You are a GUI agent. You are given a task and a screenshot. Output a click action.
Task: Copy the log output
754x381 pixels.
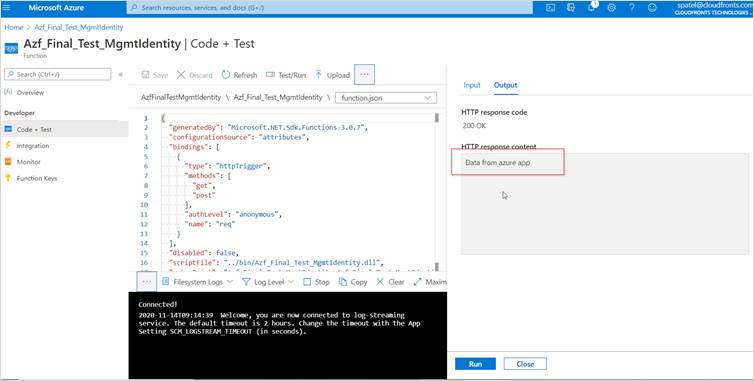(x=353, y=282)
